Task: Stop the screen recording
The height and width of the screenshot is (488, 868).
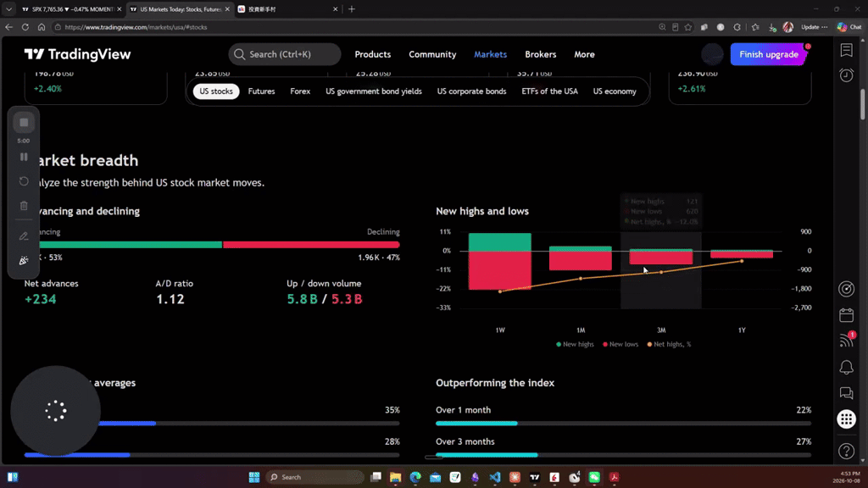Action: [x=24, y=123]
